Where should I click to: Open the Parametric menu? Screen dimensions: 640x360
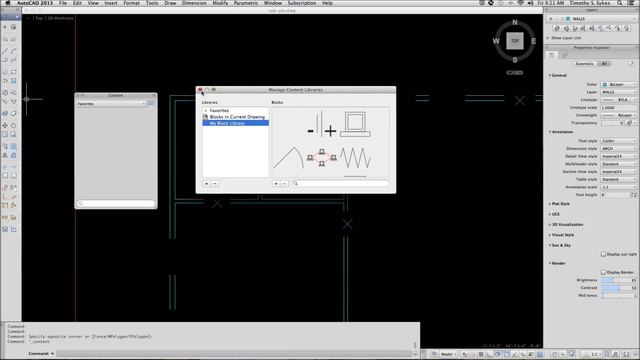[x=246, y=3]
